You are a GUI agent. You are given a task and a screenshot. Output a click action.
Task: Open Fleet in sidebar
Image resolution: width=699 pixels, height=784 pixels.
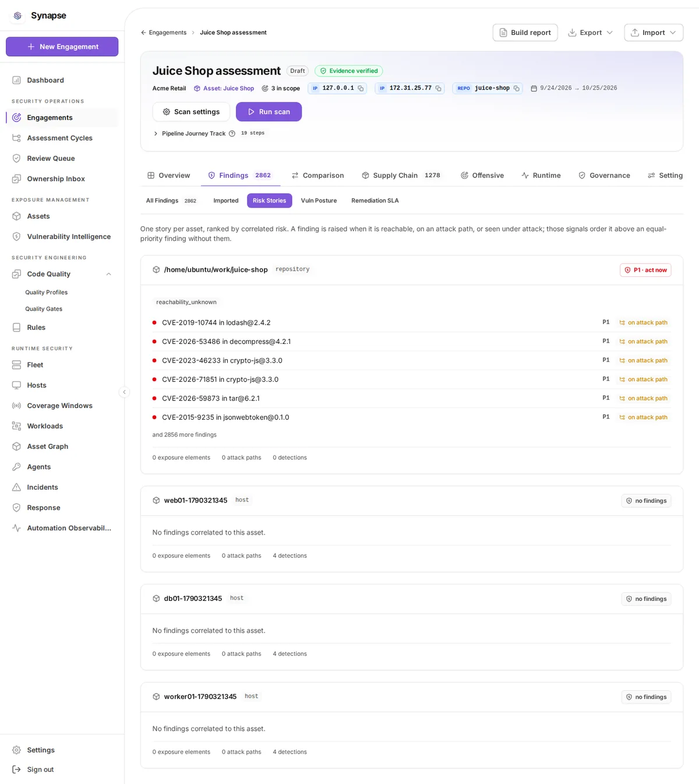pos(62,365)
